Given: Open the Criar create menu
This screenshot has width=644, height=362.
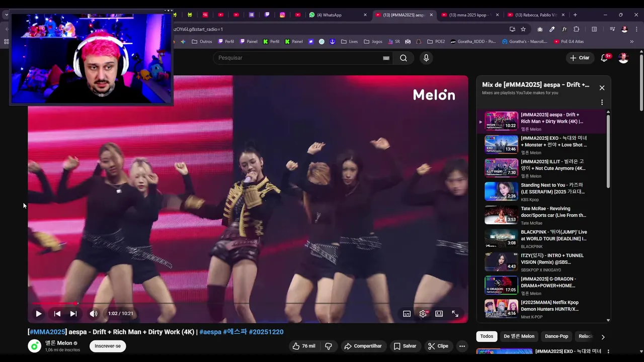Looking at the screenshot, I should click(579, 58).
